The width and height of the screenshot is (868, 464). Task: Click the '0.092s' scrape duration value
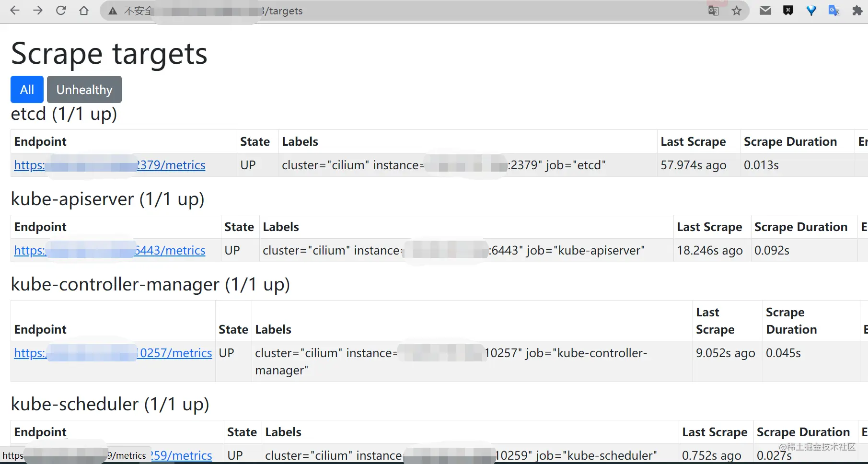(x=772, y=250)
